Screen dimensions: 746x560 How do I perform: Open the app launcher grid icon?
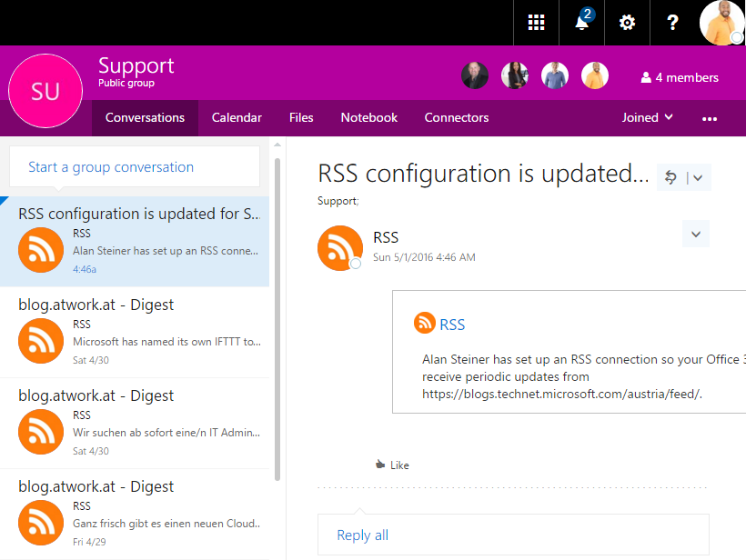536,23
